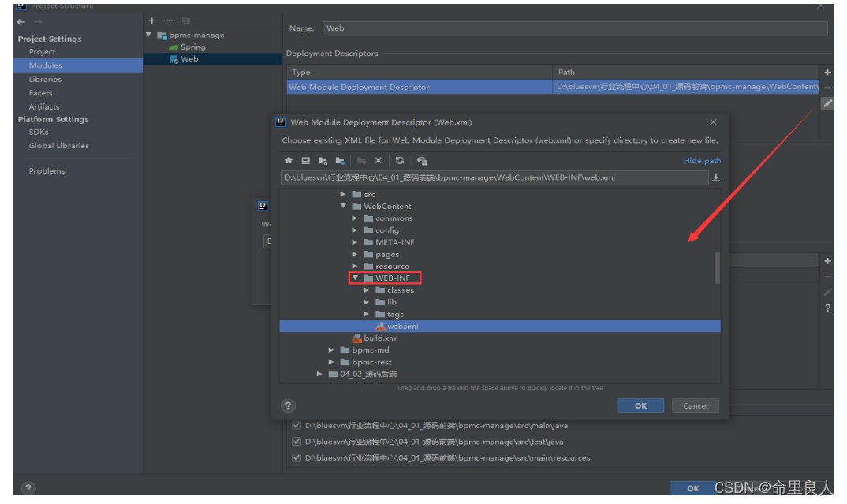Collapse the WEB-INF folder
The width and height of the screenshot is (847, 504).
click(355, 278)
